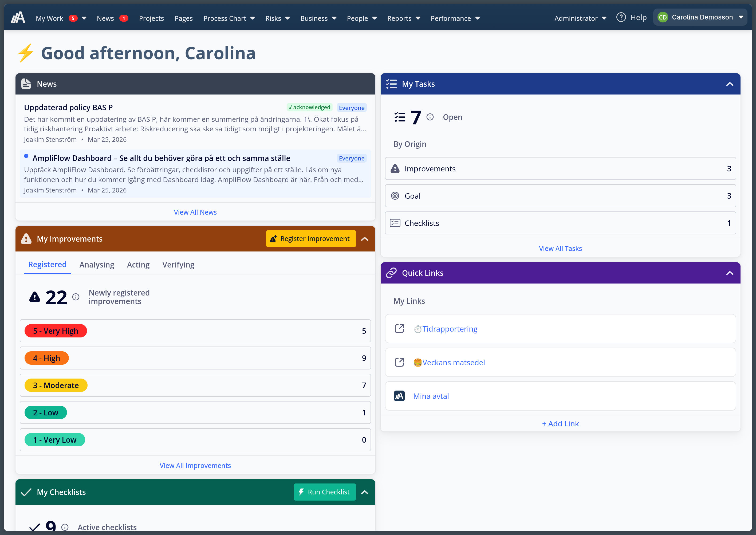Click the info icon next to newly registered improvements

(76, 297)
